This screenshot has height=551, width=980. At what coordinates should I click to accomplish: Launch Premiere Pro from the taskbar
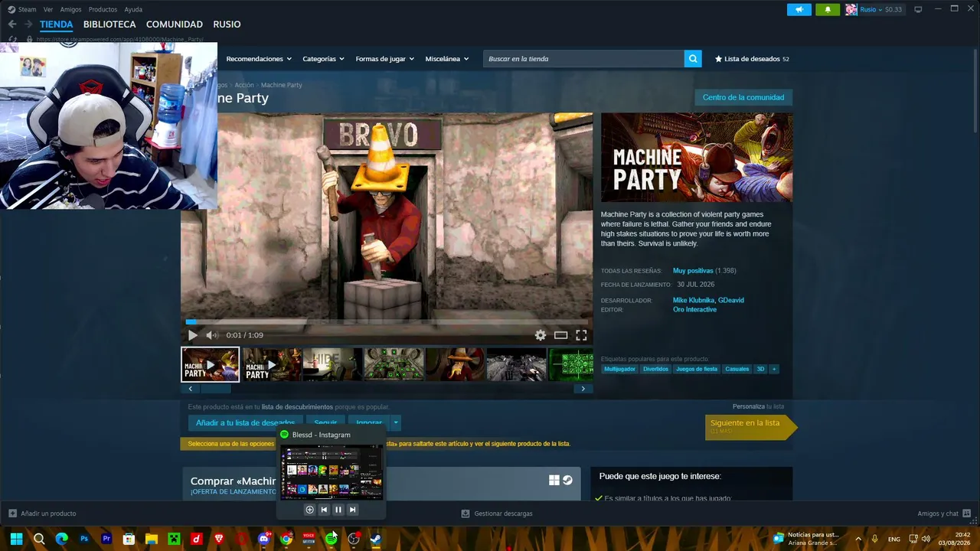(x=106, y=539)
